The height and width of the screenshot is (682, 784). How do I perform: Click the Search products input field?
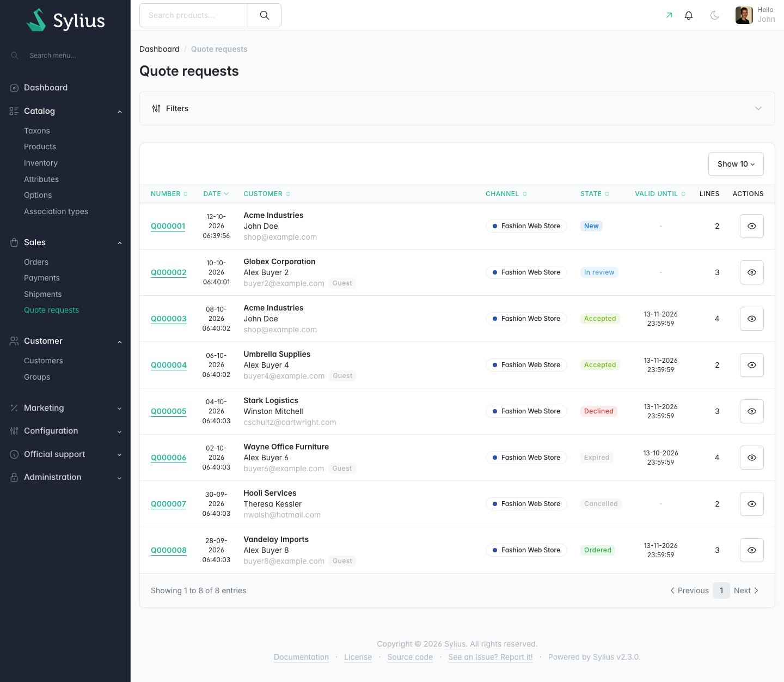194,15
